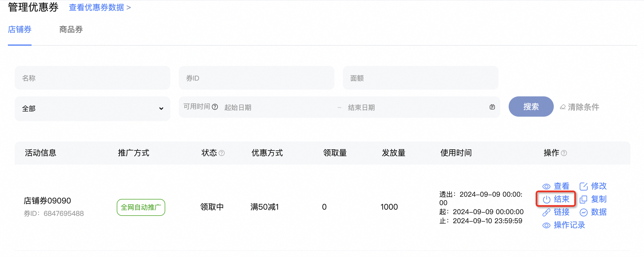Click the 活动信息 column header
Viewport: 644px width, 257px height.
click(x=41, y=153)
